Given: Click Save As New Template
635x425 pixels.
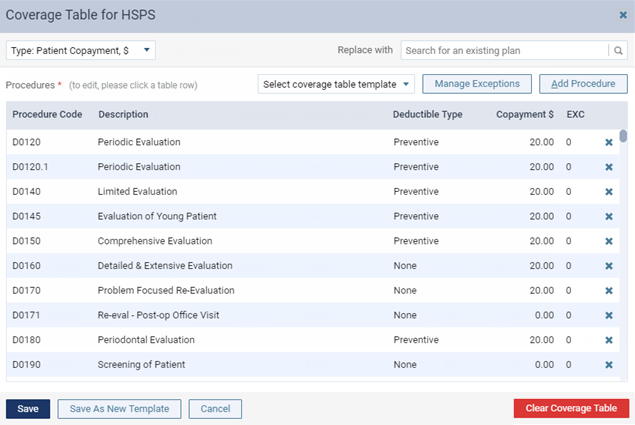Looking at the screenshot, I should click(119, 409).
